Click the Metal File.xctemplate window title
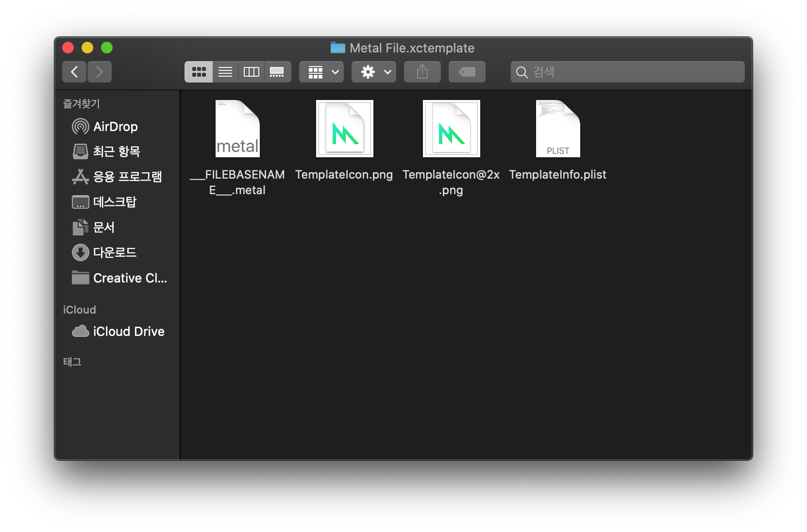807x532 pixels. 412,48
